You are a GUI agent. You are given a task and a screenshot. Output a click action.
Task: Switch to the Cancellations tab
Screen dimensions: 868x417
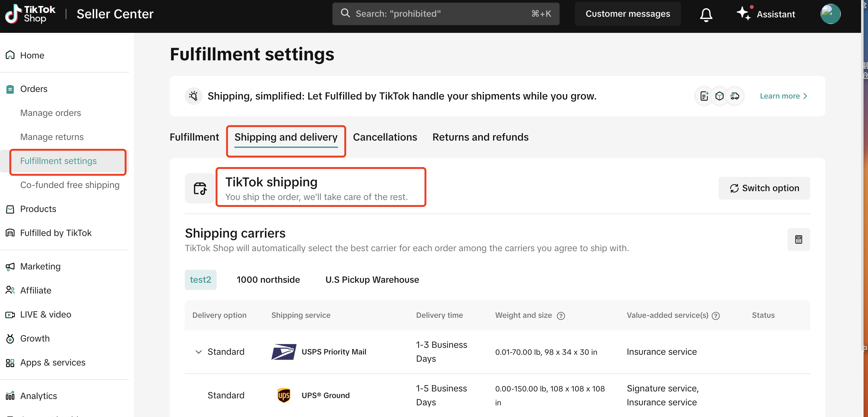point(385,137)
